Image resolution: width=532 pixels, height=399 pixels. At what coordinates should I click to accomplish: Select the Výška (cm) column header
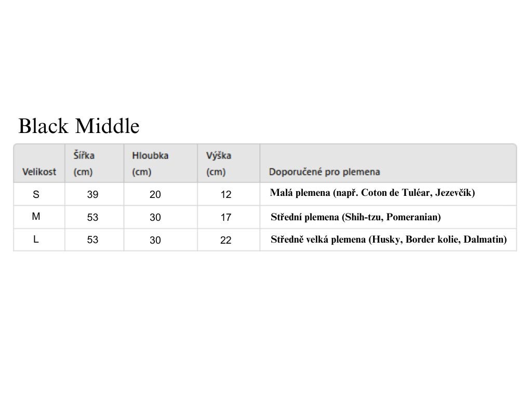click(218, 163)
